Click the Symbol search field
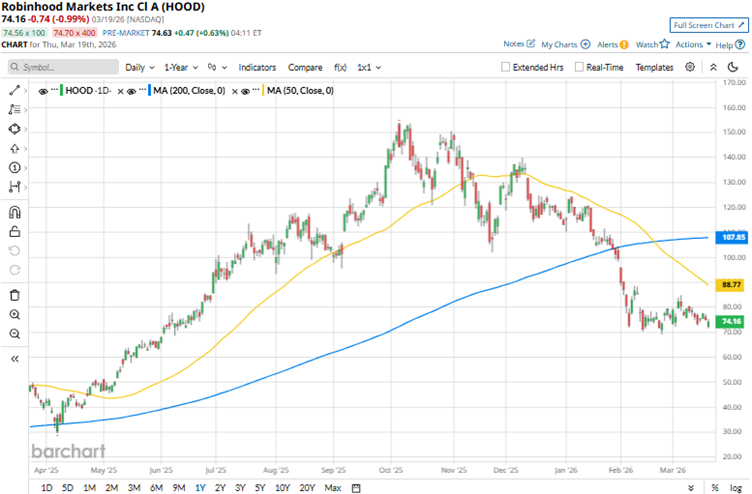Screen dimensions: 752x494 (62, 67)
